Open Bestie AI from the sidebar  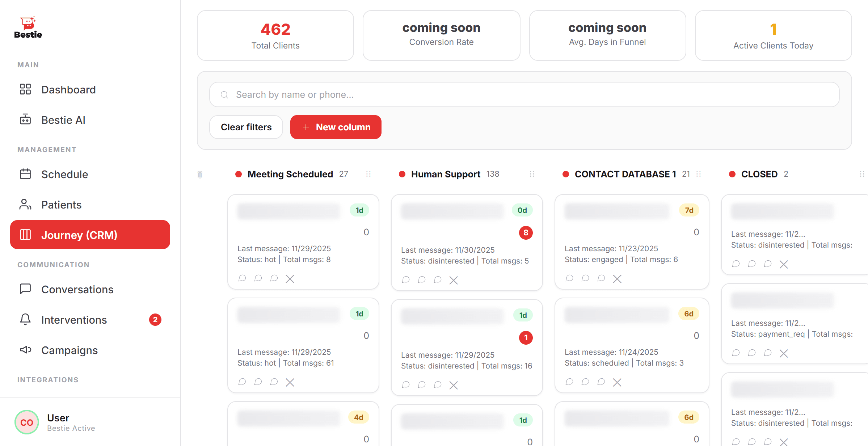[90, 120]
